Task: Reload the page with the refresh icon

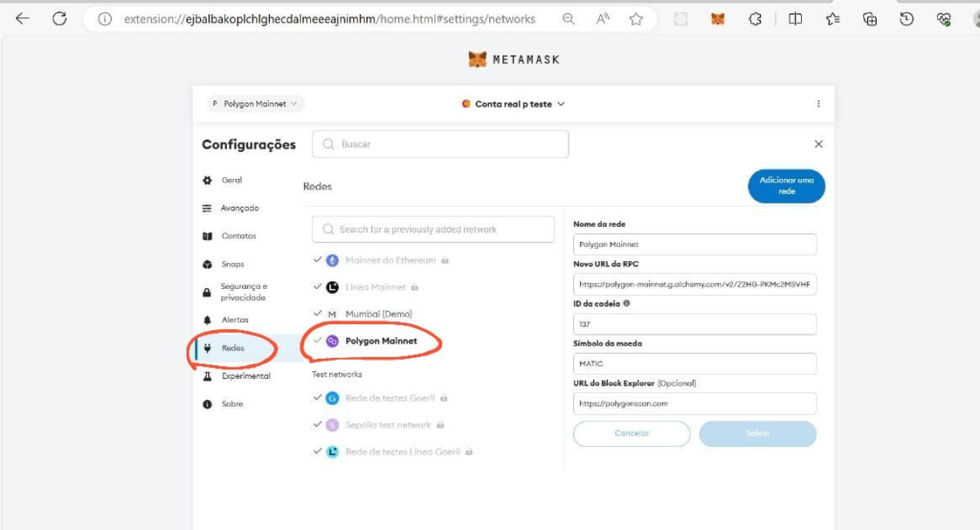Action: 59,19
